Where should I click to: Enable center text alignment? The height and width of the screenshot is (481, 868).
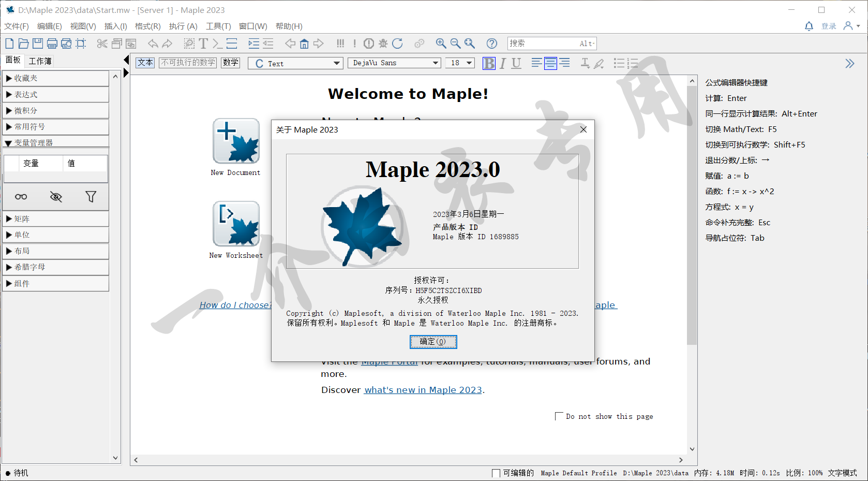coord(550,63)
